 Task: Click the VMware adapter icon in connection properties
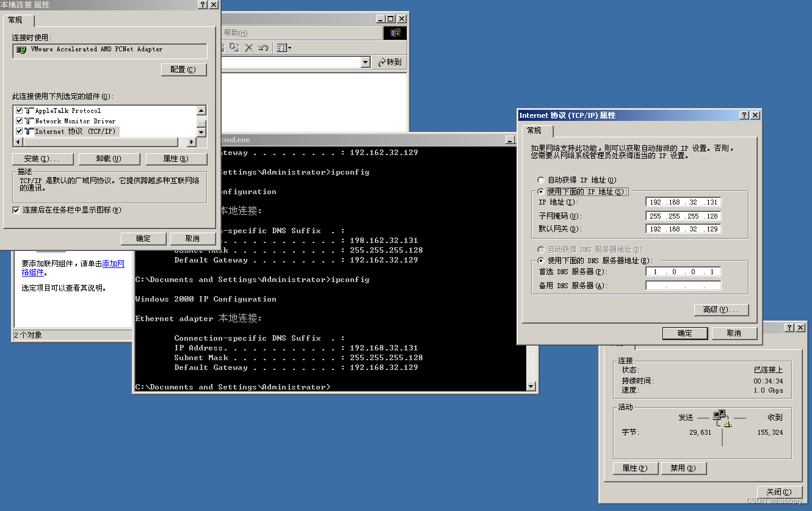pos(21,49)
